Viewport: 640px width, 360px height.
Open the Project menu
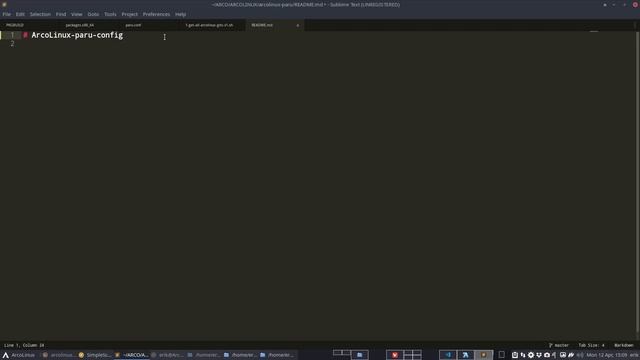pos(129,14)
